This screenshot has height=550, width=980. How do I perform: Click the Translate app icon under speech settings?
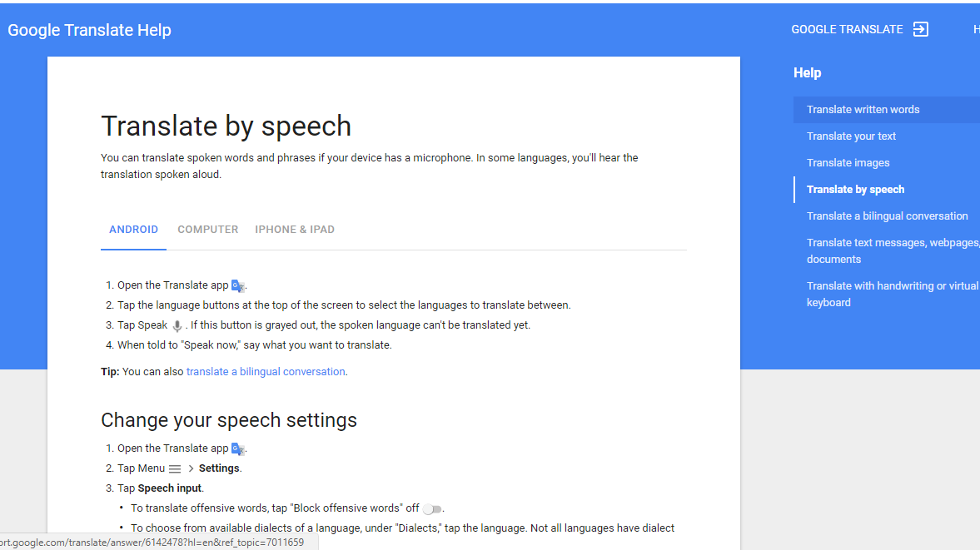[x=238, y=448]
